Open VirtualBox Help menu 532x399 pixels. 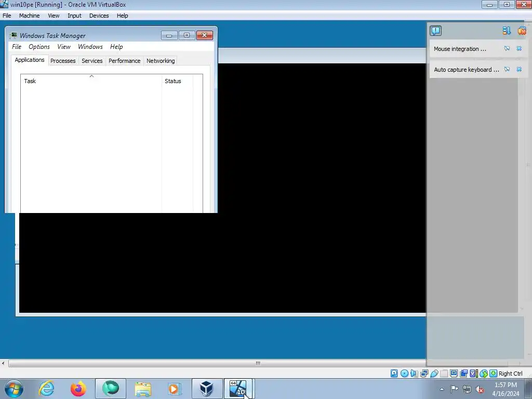(x=123, y=16)
